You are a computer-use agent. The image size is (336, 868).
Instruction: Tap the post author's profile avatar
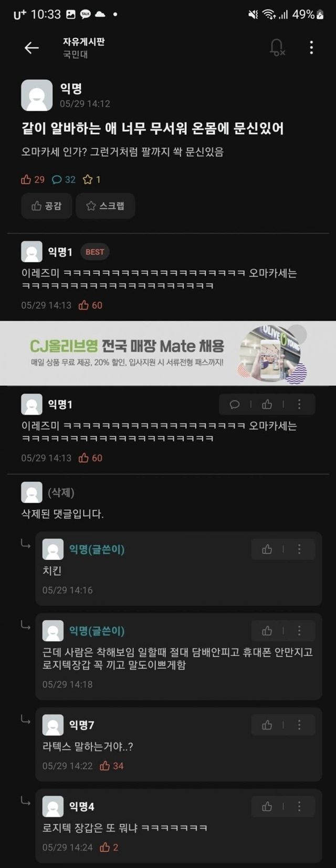point(37,95)
